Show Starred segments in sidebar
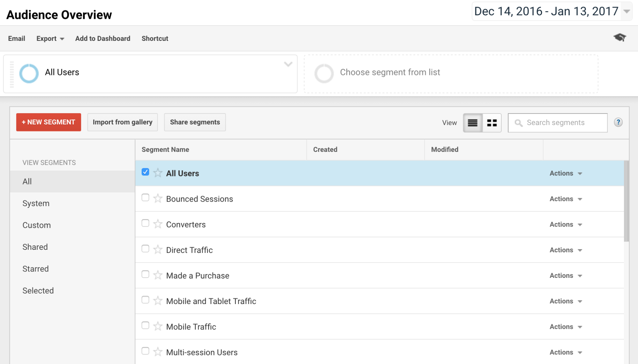Viewport: 638px width, 364px height. pos(35,269)
